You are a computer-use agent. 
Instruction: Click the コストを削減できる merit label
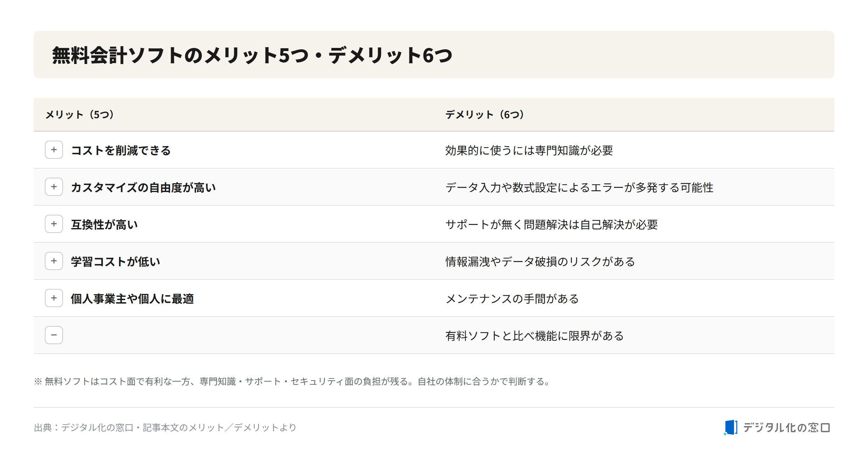pos(121,150)
